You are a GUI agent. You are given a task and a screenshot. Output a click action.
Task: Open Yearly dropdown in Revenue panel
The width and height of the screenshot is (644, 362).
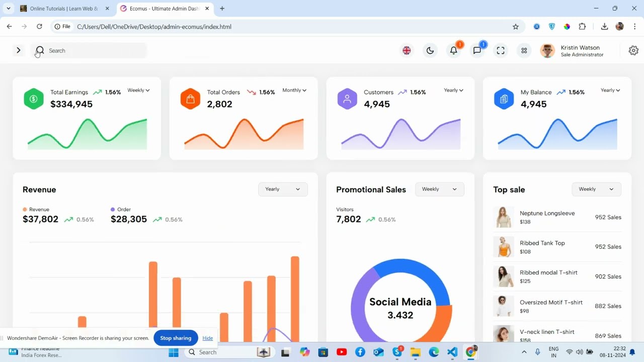(x=283, y=189)
